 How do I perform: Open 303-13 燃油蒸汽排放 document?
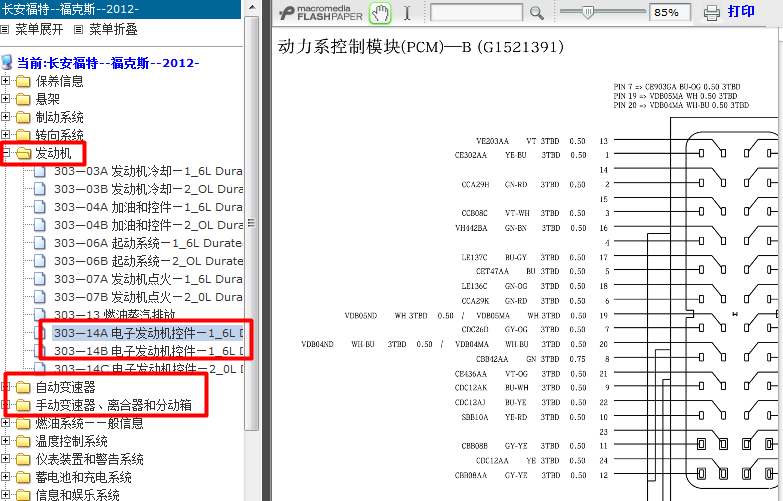[115, 315]
